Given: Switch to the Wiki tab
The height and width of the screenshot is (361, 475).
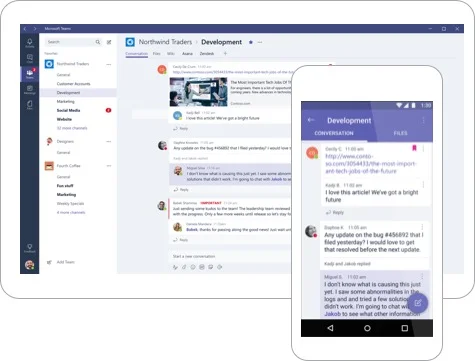Looking at the screenshot, I should point(171,54).
